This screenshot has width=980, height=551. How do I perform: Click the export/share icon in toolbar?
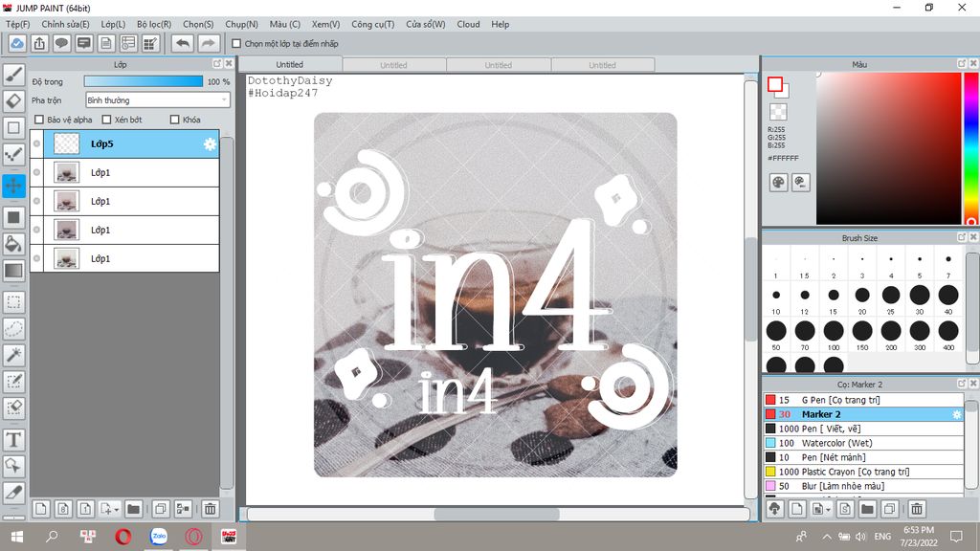[x=39, y=43]
